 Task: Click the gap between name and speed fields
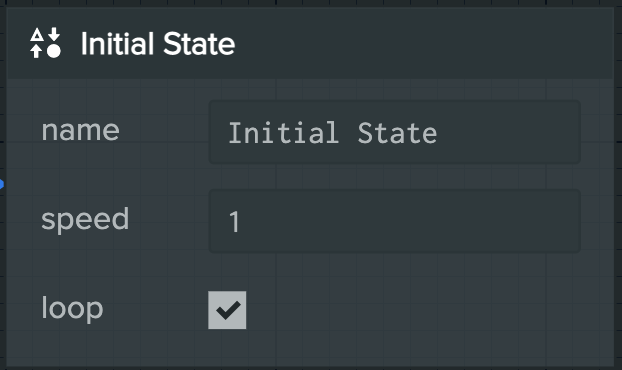(x=395, y=176)
